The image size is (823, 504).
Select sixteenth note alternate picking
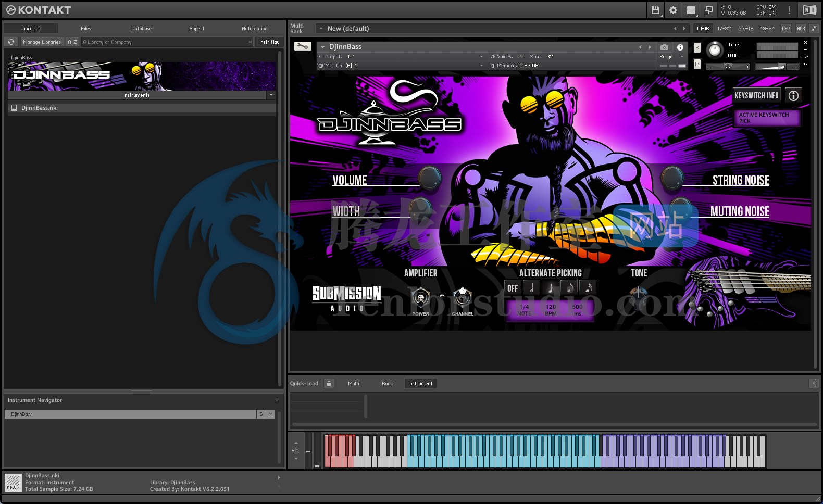588,287
